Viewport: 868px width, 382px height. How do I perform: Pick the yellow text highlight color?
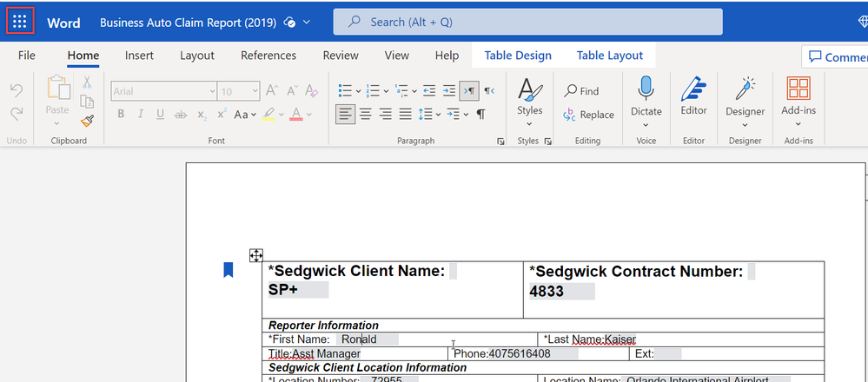click(x=268, y=115)
